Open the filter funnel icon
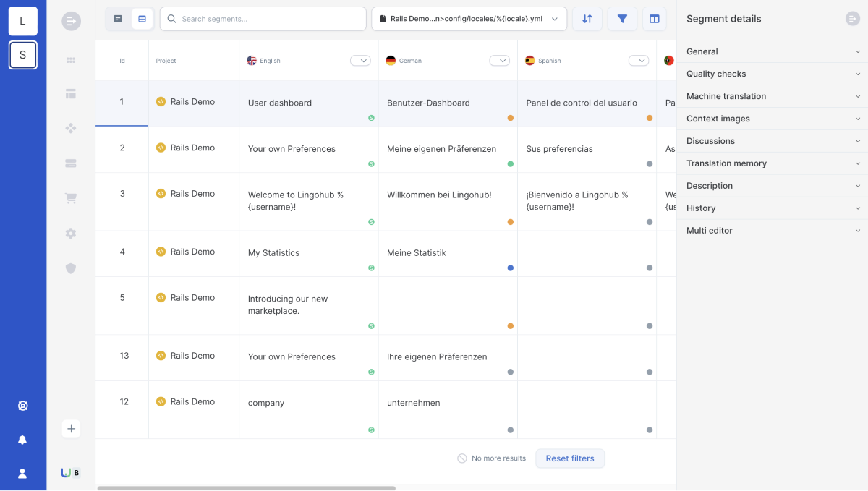Image resolution: width=868 pixels, height=491 pixels. (622, 19)
